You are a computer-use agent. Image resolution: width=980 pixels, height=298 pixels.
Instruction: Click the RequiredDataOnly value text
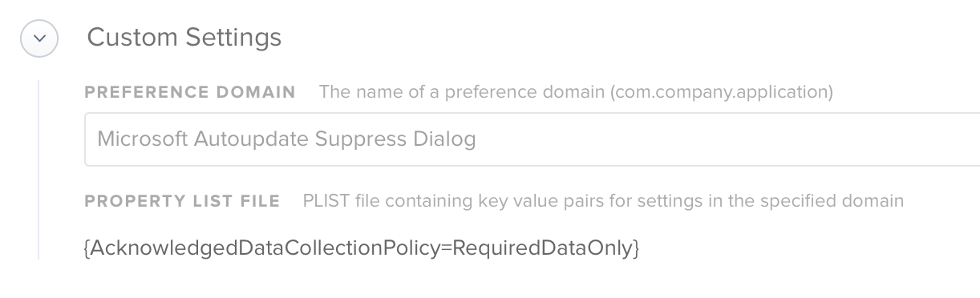[543, 248]
